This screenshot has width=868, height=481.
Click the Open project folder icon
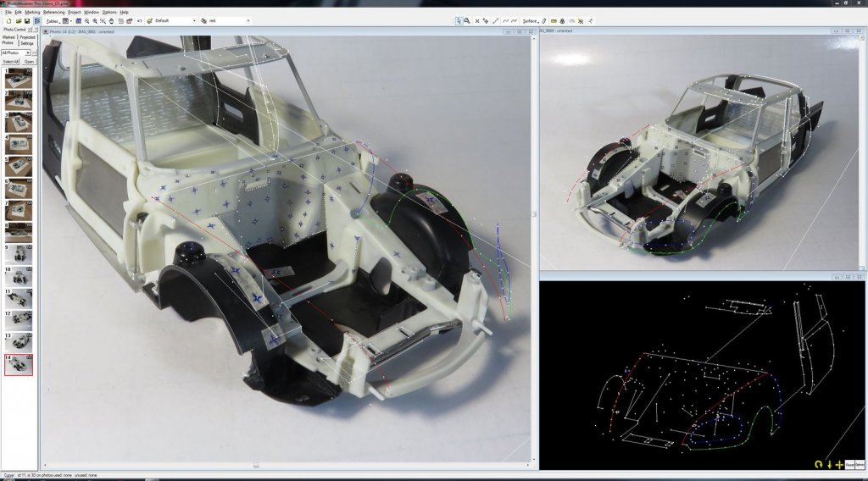tap(17, 20)
